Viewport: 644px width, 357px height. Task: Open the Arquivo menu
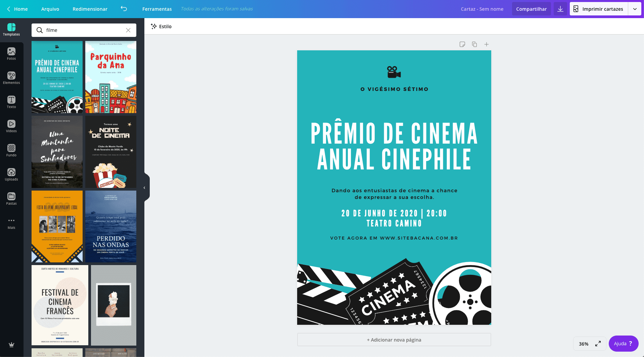coord(50,9)
